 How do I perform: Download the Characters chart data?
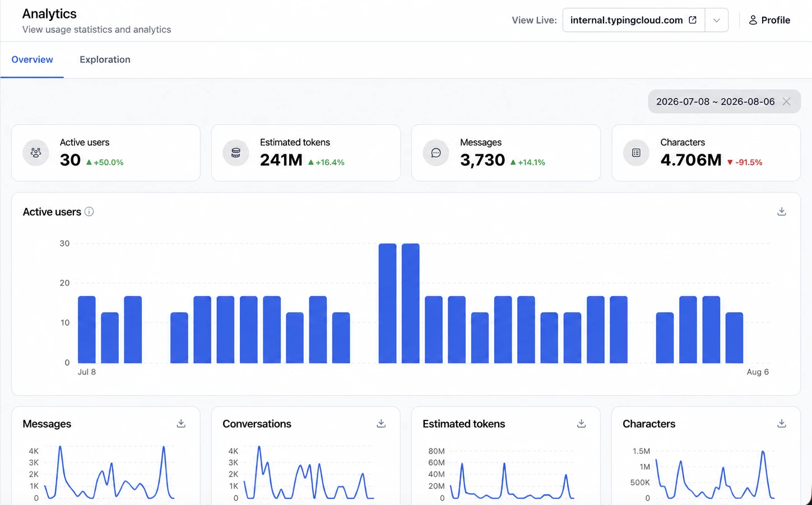pyautogui.click(x=781, y=423)
